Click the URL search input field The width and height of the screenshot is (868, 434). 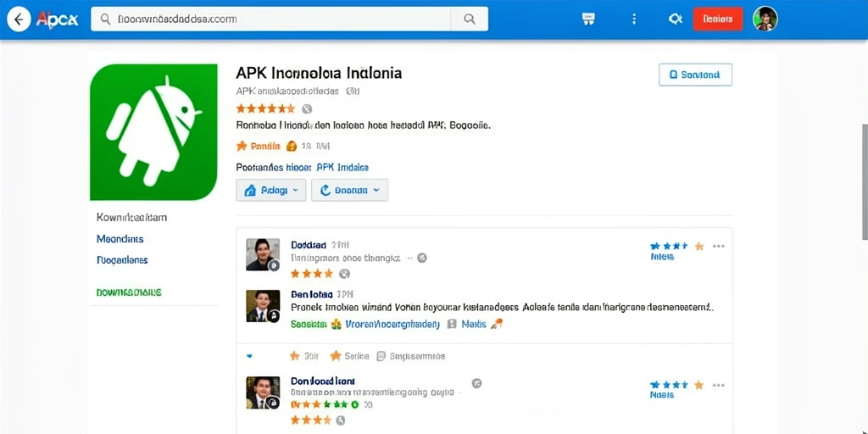(270, 19)
